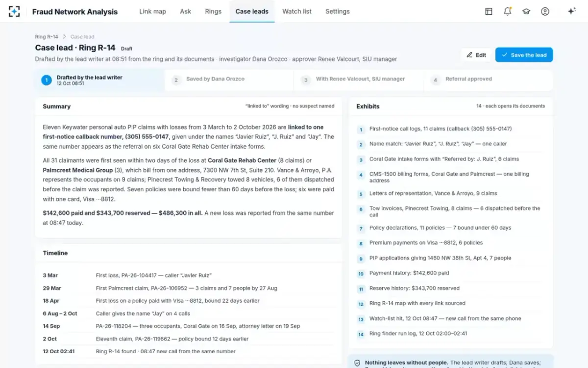Open the Watch list tab
The width and height of the screenshot is (588, 368).
(297, 11)
